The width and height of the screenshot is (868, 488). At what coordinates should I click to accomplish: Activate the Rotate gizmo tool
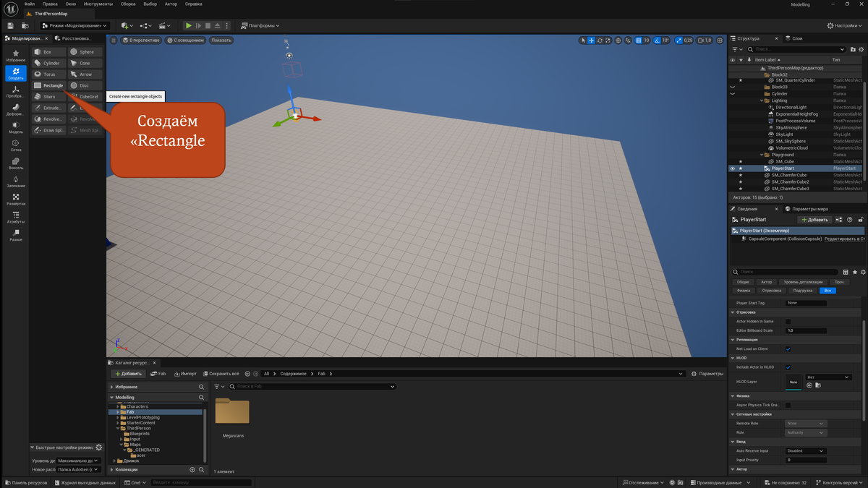pyautogui.click(x=600, y=40)
